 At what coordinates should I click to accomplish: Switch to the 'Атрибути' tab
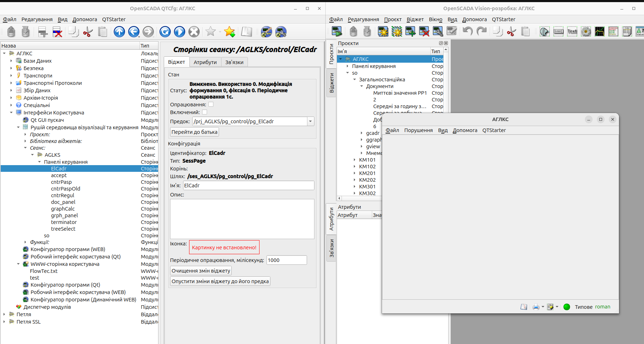tap(205, 62)
